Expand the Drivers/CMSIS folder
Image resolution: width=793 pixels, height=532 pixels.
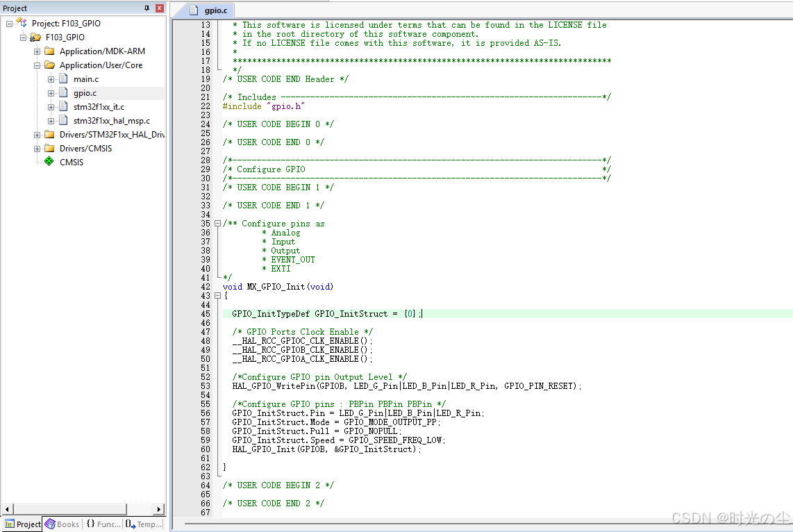click(x=37, y=149)
